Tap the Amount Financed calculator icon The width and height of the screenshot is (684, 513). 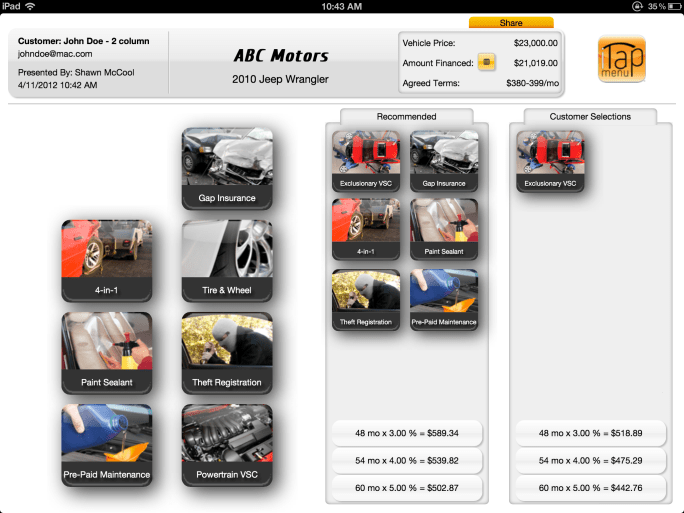coord(486,63)
